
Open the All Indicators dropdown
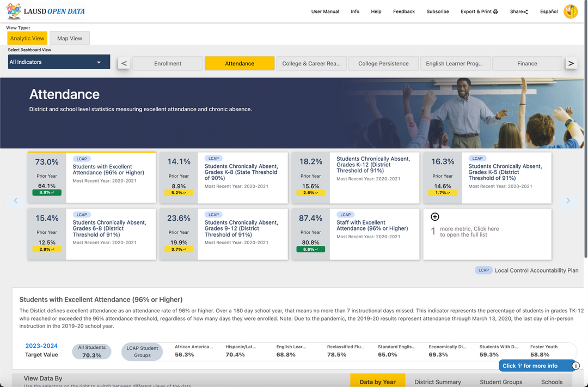point(59,62)
